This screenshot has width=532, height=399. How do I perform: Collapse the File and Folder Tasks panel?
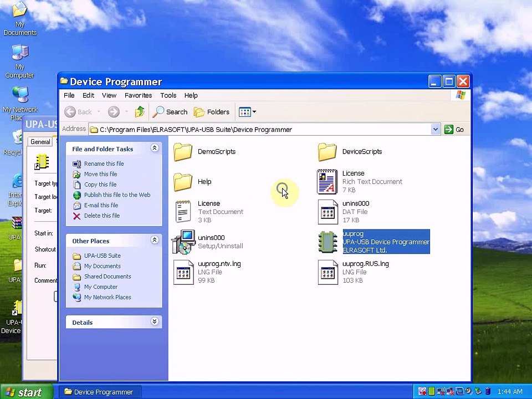[155, 148]
